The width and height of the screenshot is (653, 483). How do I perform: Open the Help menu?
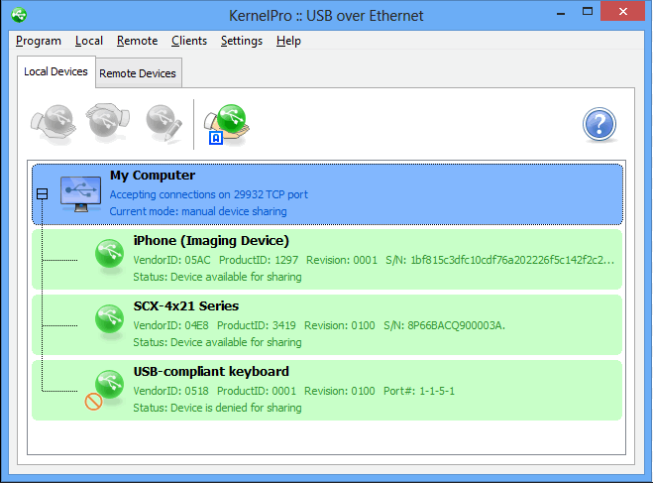288,41
